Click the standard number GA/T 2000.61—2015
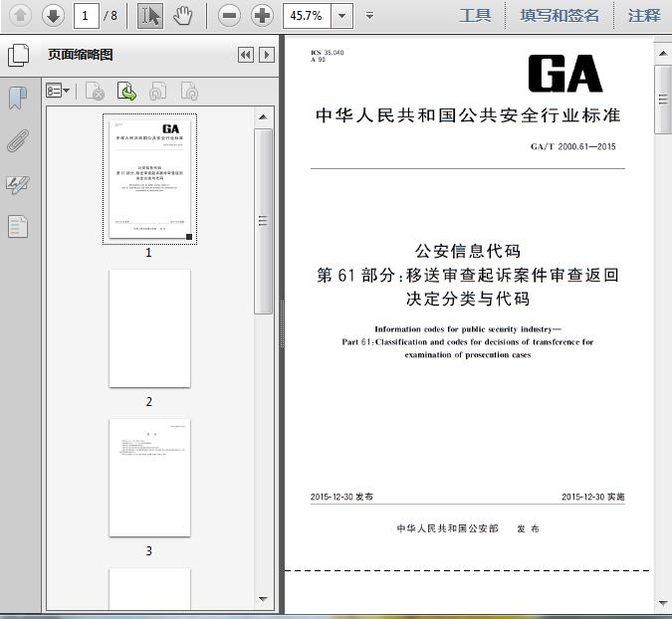 point(573,146)
